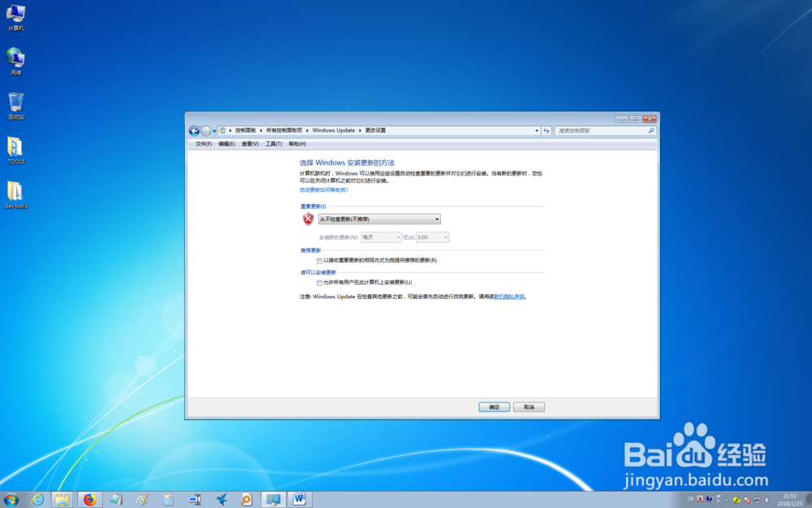
Task: Open the document search taskbar icon
Action: [247, 500]
